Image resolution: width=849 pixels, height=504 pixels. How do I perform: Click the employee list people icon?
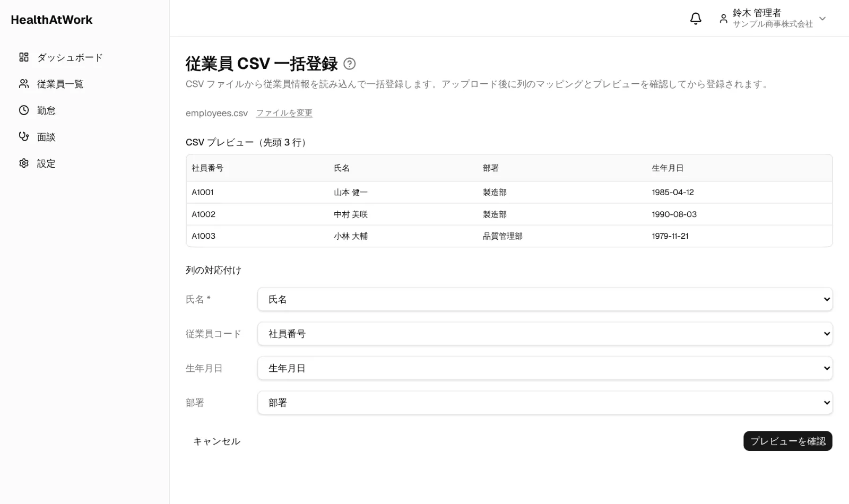click(x=24, y=84)
